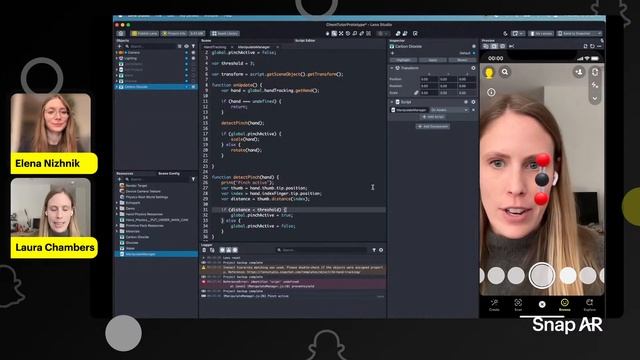Click the Position X value field
The image size is (640, 360).
pyautogui.click(x=429, y=79)
